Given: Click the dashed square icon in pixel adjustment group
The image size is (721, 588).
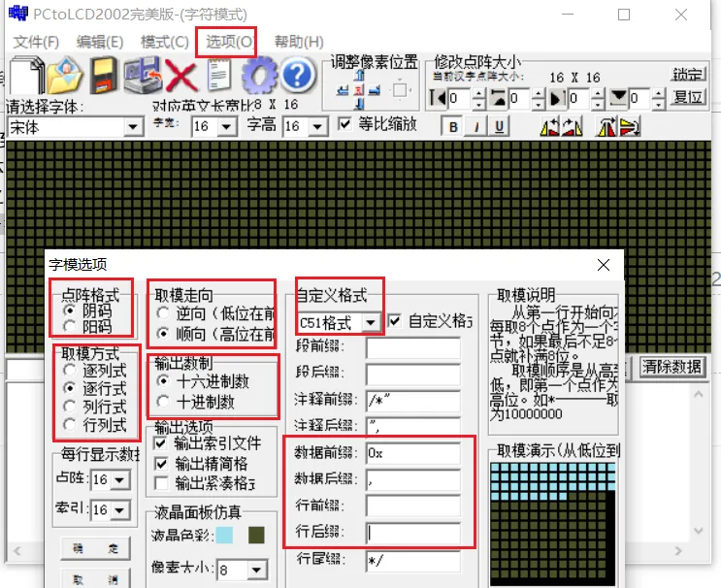Looking at the screenshot, I should [x=400, y=90].
